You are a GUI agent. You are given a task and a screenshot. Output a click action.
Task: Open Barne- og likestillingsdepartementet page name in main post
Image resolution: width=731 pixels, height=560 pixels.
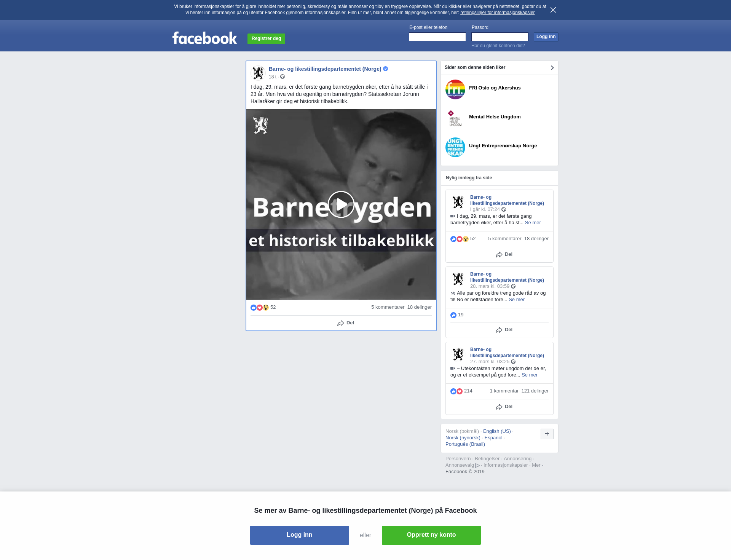coord(325,69)
